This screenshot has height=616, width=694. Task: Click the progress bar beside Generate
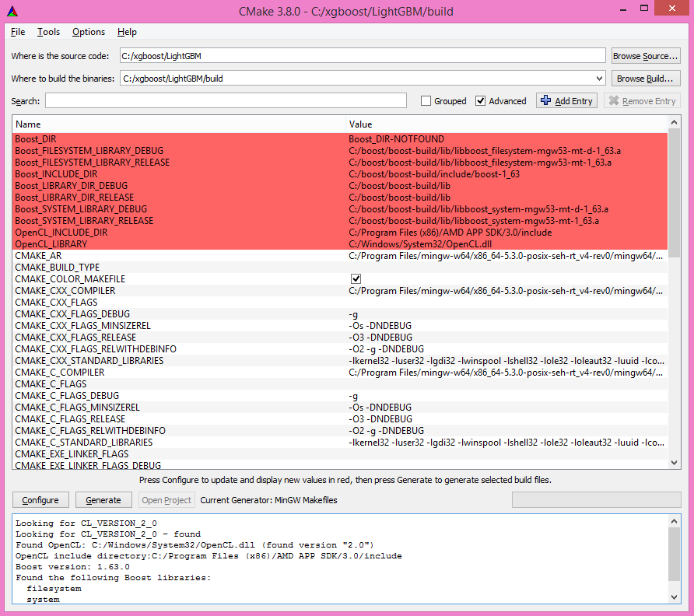[x=596, y=499]
